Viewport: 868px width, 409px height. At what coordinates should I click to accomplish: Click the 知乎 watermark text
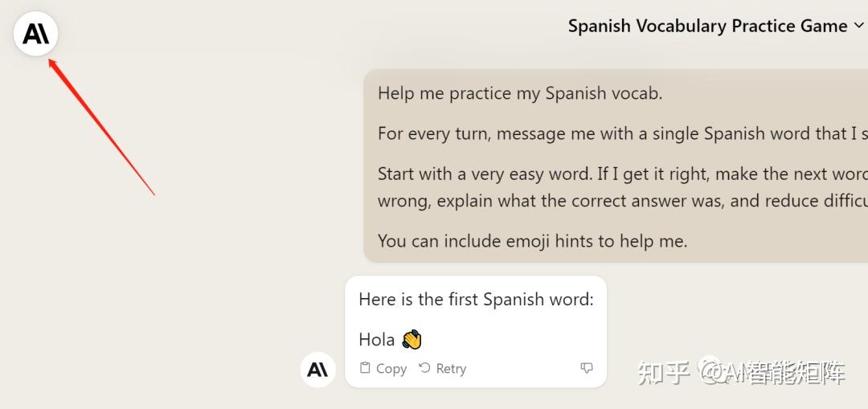pyautogui.click(x=663, y=373)
